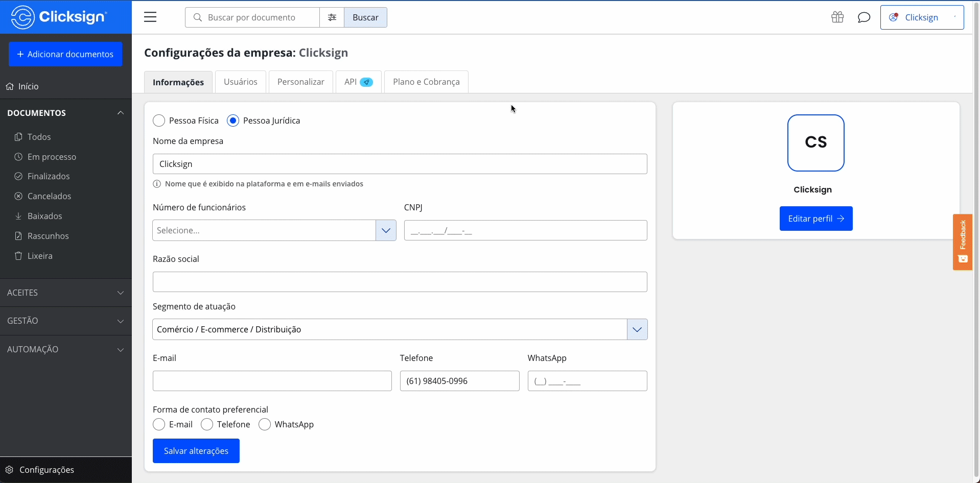Click the house icon beside Início
Screen dimensions: 980x483
10,86
